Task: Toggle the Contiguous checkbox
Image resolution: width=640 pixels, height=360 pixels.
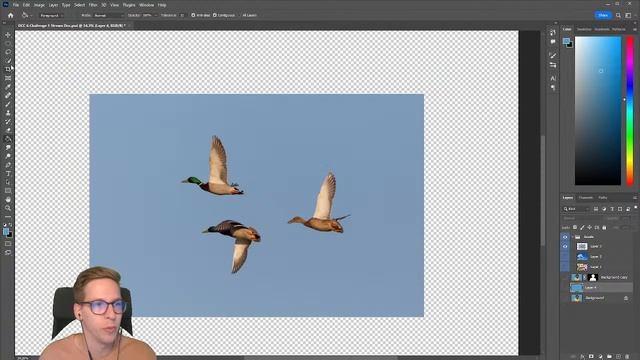Action: tap(215, 16)
